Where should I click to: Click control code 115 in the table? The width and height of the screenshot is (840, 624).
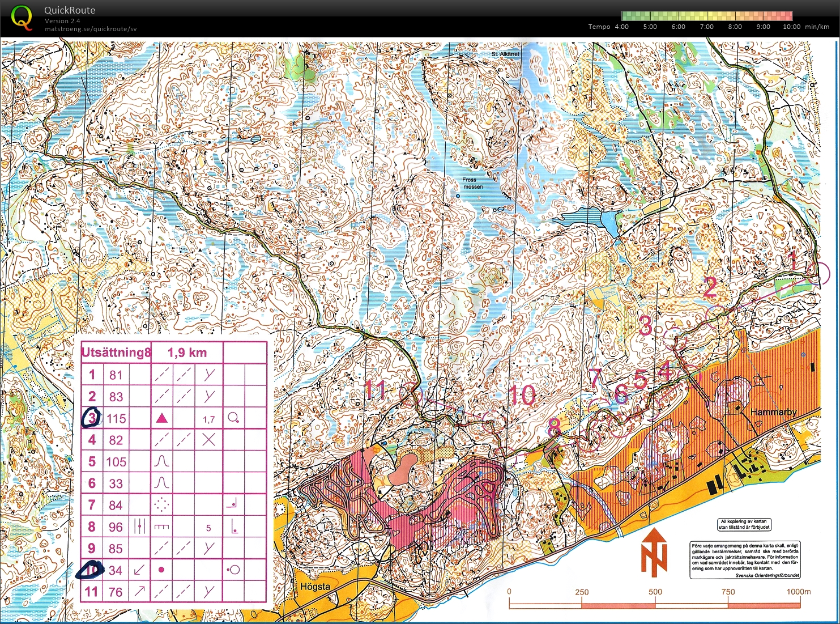pyautogui.click(x=116, y=418)
